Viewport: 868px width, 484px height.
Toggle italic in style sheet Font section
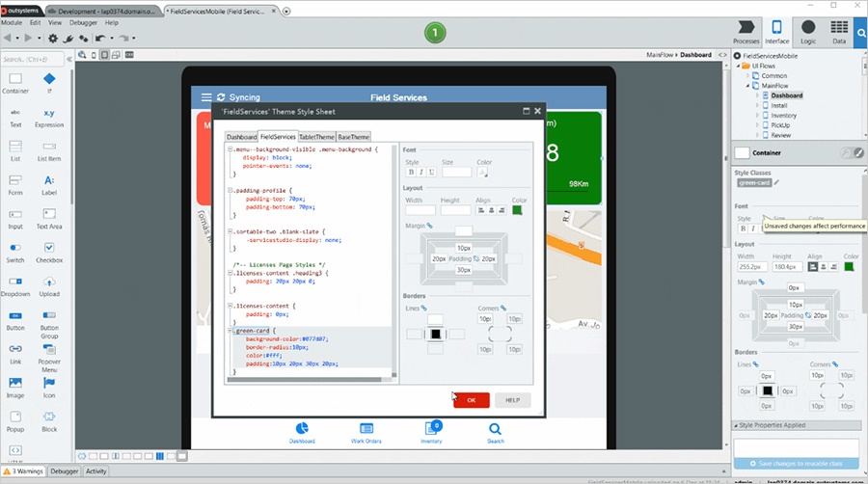[421, 172]
